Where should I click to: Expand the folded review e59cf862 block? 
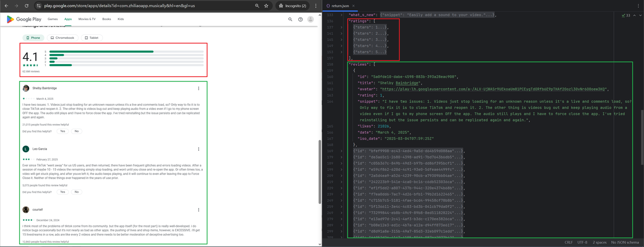[x=341, y=169]
